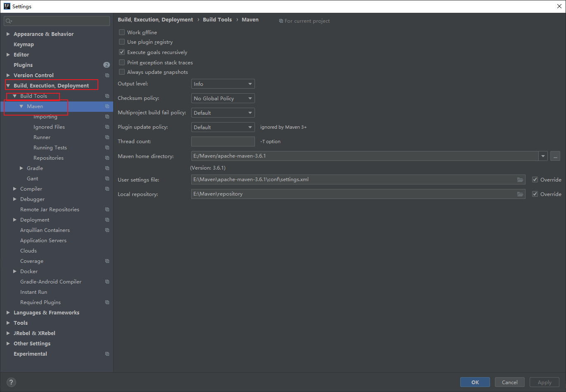Click the project-level icon beside Version Control
The image size is (566, 392).
tap(107, 76)
